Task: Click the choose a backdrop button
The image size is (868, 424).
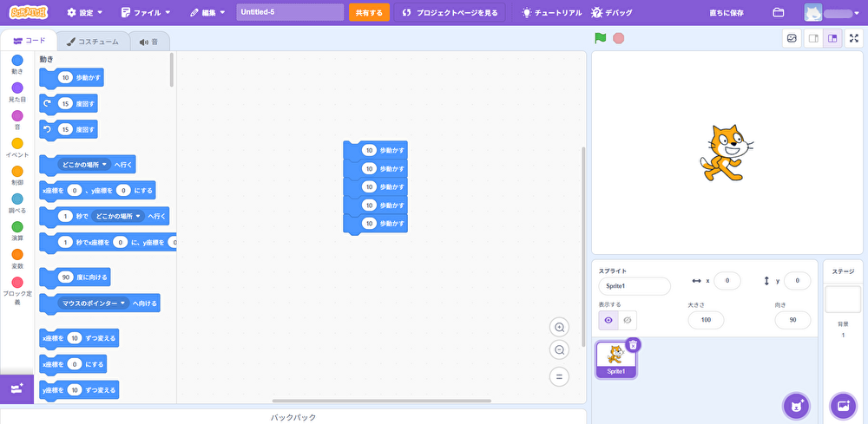Action: click(843, 407)
